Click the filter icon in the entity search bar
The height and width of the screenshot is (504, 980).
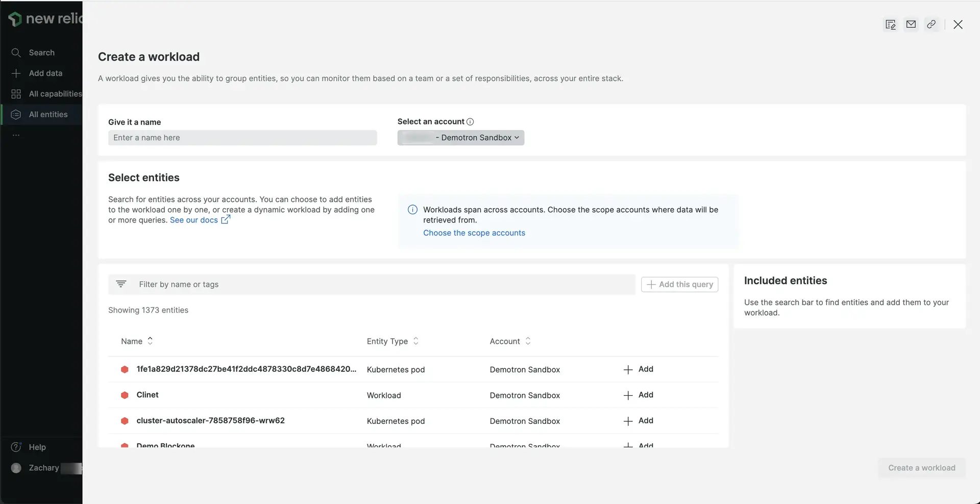click(121, 284)
